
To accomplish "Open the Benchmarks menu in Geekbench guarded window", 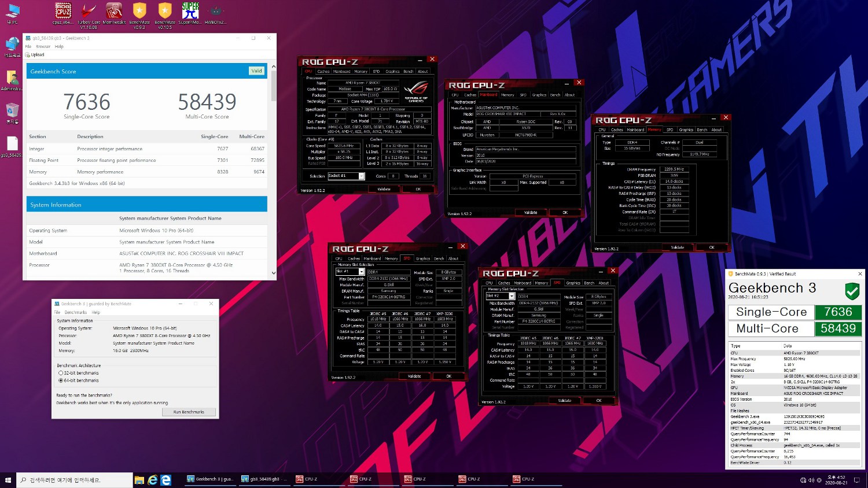I will tap(76, 312).
